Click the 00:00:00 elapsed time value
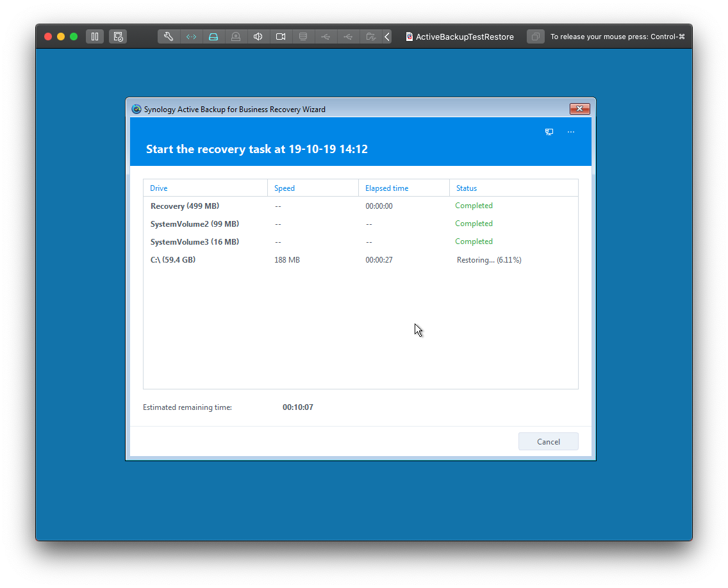The image size is (728, 588). [379, 206]
